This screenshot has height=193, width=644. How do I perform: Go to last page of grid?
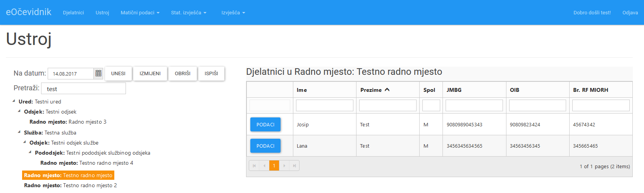tap(294, 166)
